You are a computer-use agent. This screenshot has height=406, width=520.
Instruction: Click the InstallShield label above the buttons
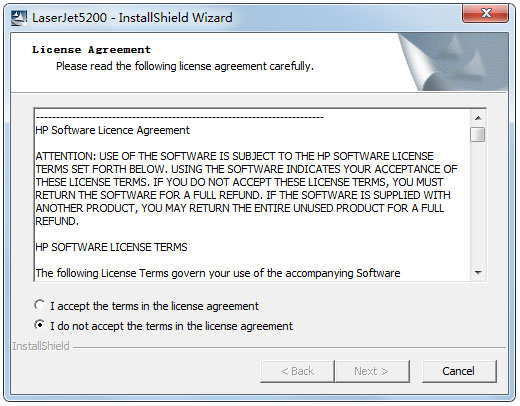(41, 346)
